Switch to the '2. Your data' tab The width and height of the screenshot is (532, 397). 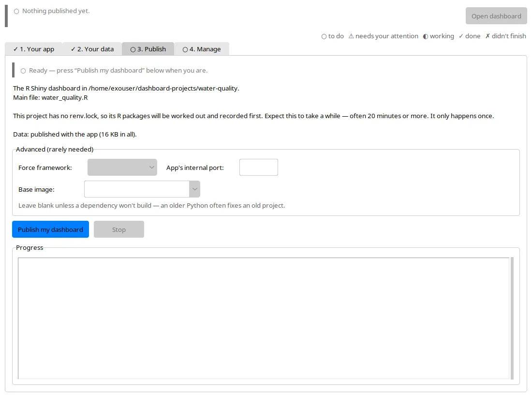pos(92,49)
